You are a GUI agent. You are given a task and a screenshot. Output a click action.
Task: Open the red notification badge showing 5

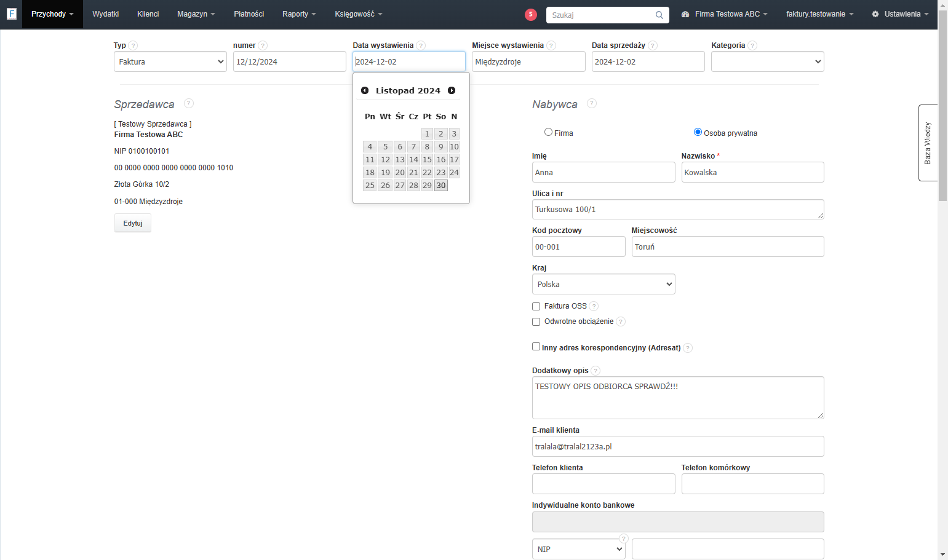(x=531, y=15)
